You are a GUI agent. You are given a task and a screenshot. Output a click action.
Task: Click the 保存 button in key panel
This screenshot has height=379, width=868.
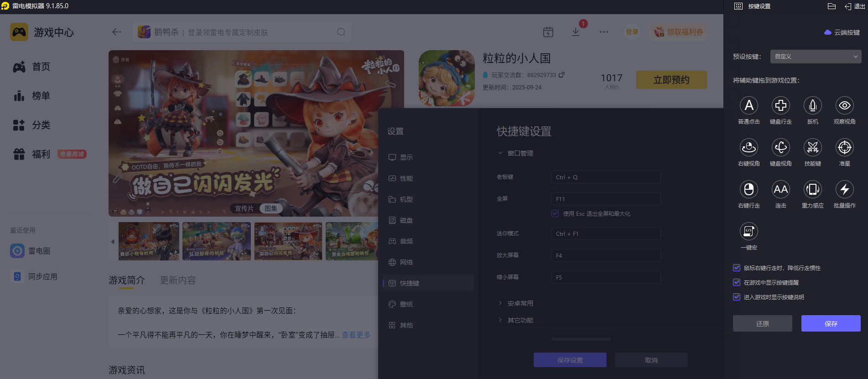pos(831,323)
